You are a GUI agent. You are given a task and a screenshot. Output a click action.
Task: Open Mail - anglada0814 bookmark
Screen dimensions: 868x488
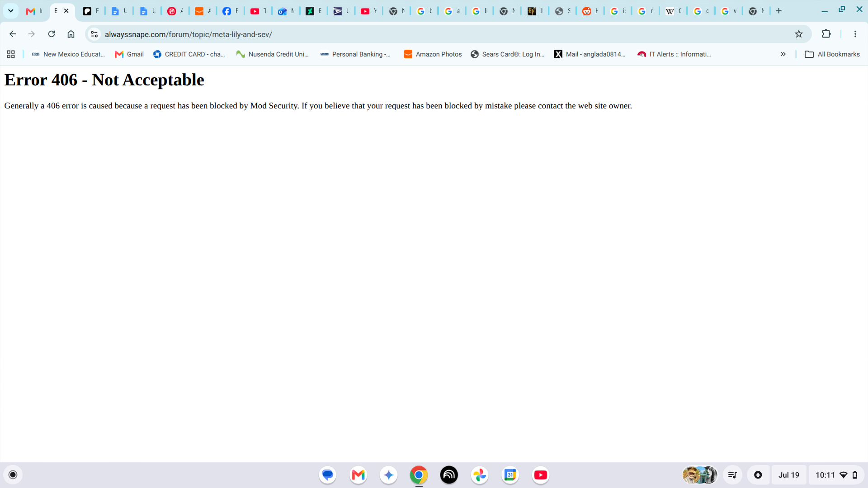point(590,54)
